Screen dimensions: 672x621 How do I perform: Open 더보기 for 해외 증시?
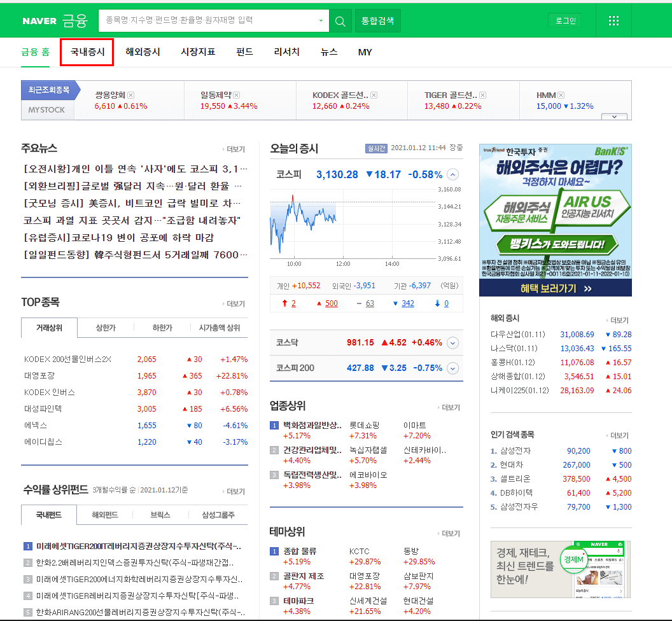(617, 320)
